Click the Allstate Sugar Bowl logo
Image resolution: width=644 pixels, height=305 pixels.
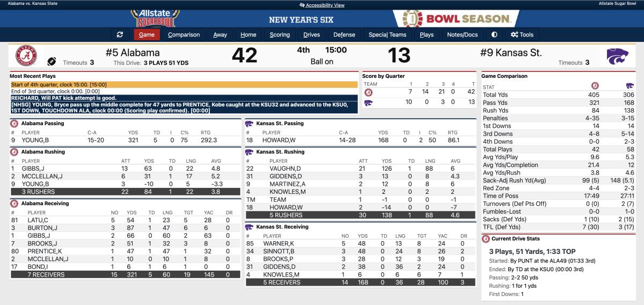click(x=155, y=18)
